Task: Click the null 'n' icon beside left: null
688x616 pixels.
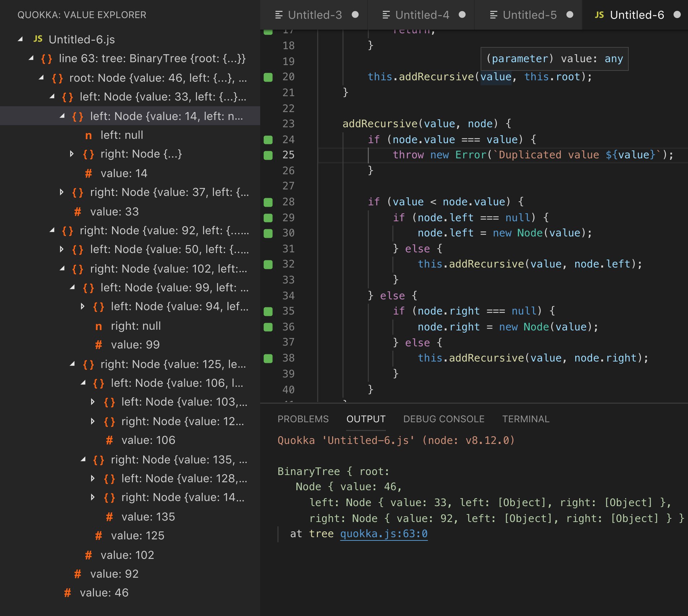Action: [x=89, y=136]
